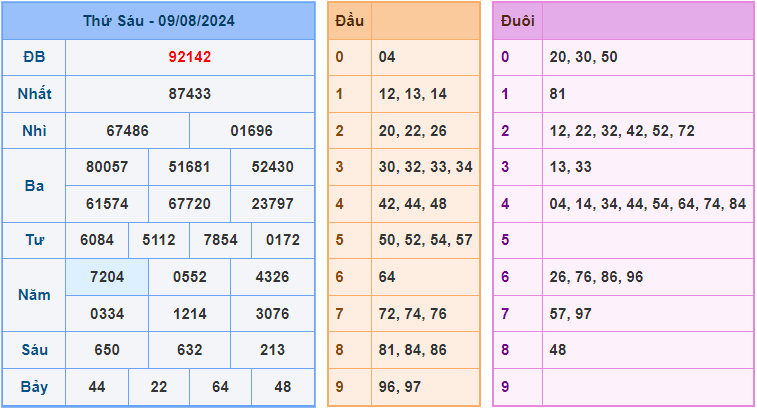Click the date header Thứ Sáu - 09/08/2024
Viewport: 757px width, 409px height.
point(158,21)
